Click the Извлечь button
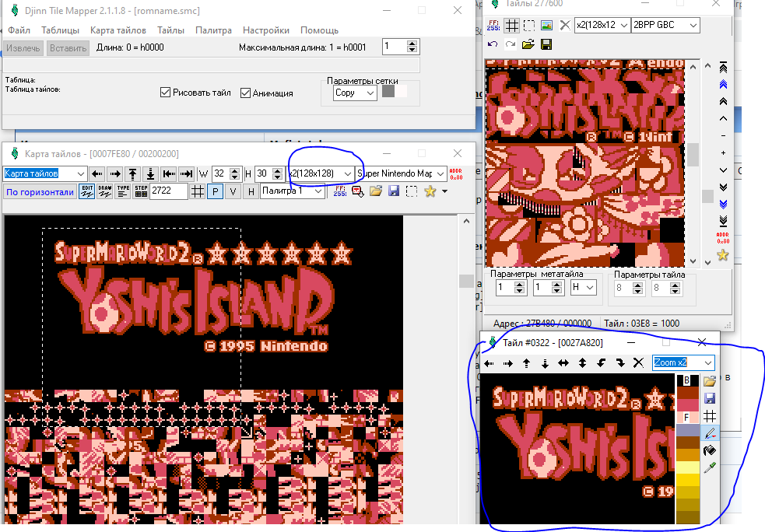Viewport: 765px width, 532px height. pyautogui.click(x=23, y=47)
